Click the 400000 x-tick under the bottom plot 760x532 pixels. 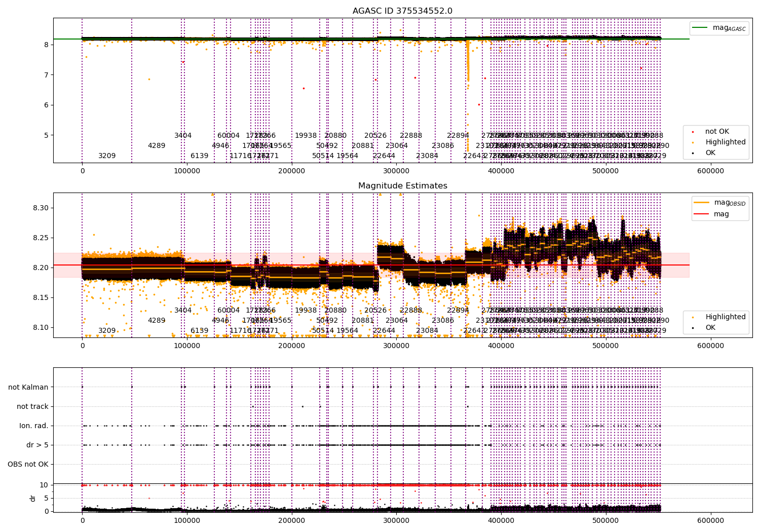(501, 520)
